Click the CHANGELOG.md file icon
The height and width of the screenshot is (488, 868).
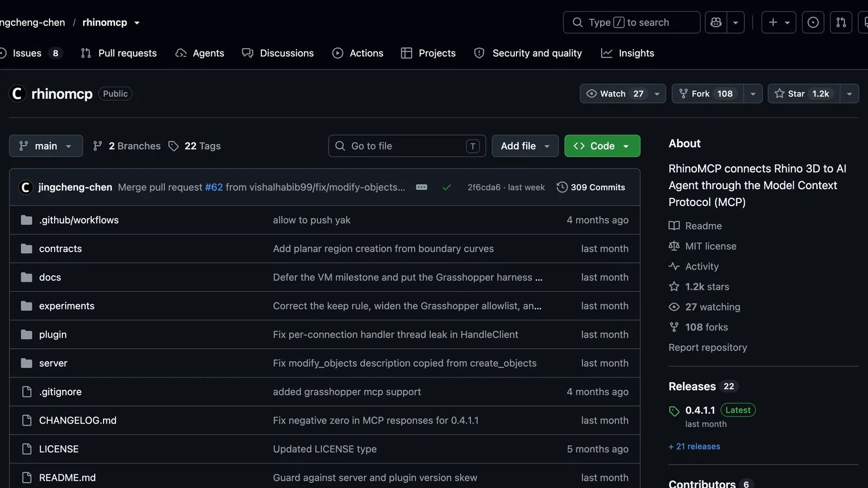(x=27, y=420)
